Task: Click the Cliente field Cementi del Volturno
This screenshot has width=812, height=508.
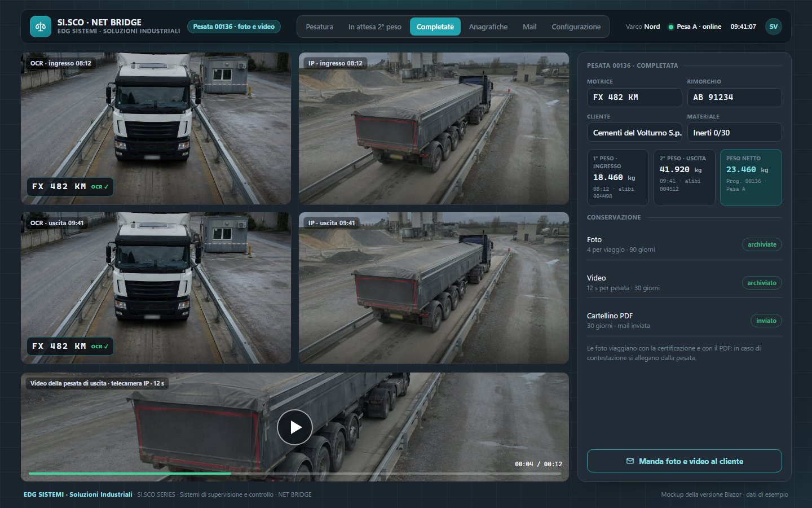Action: click(634, 133)
